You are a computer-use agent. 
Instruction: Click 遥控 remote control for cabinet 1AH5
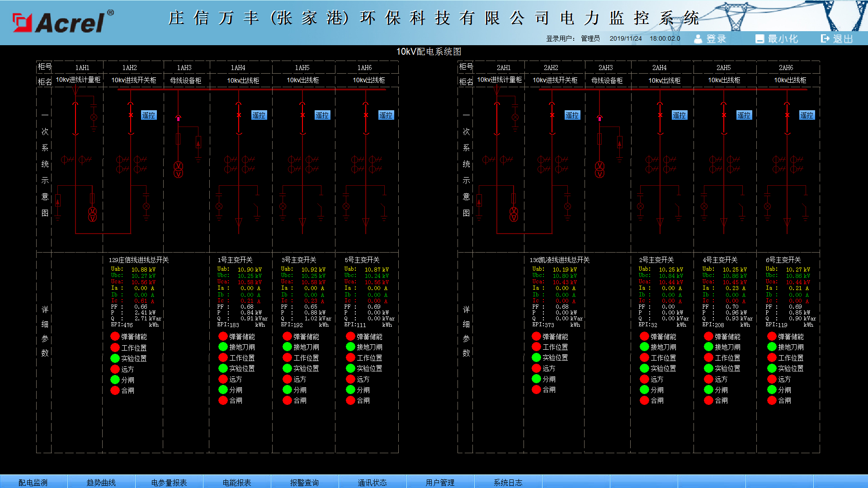tap(322, 115)
